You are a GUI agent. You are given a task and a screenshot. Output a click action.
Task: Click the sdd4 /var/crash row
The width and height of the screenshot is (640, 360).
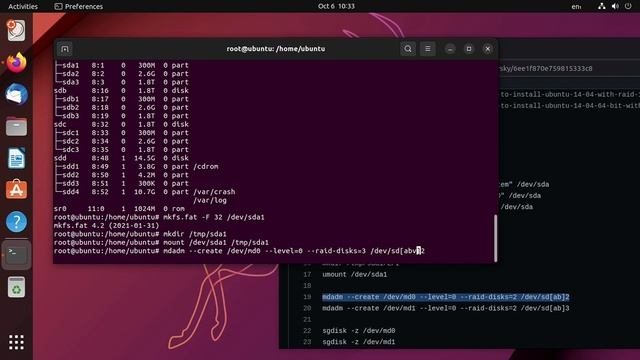click(x=144, y=192)
